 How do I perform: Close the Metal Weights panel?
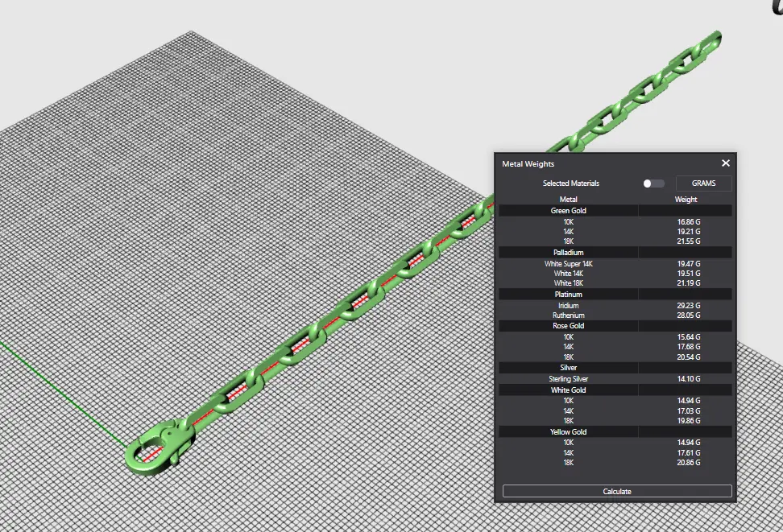726,163
